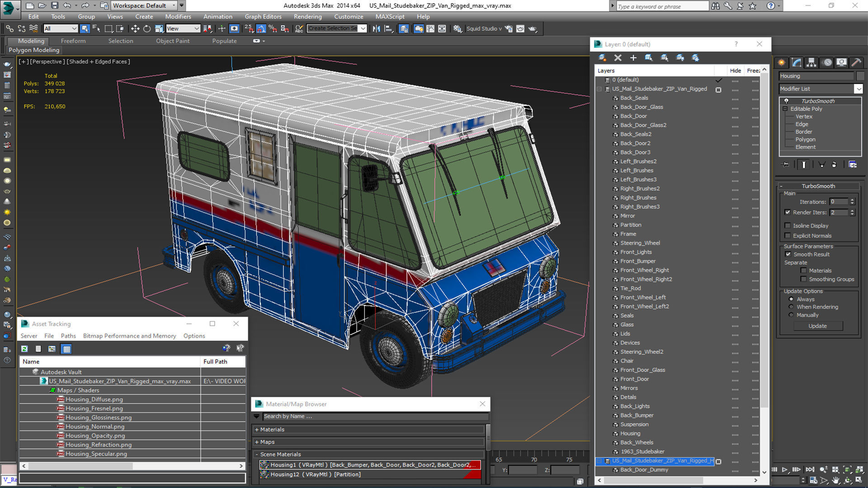This screenshot has height=488, width=868.
Task: Open the Modifier List dropdown
Action: coord(858,89)
